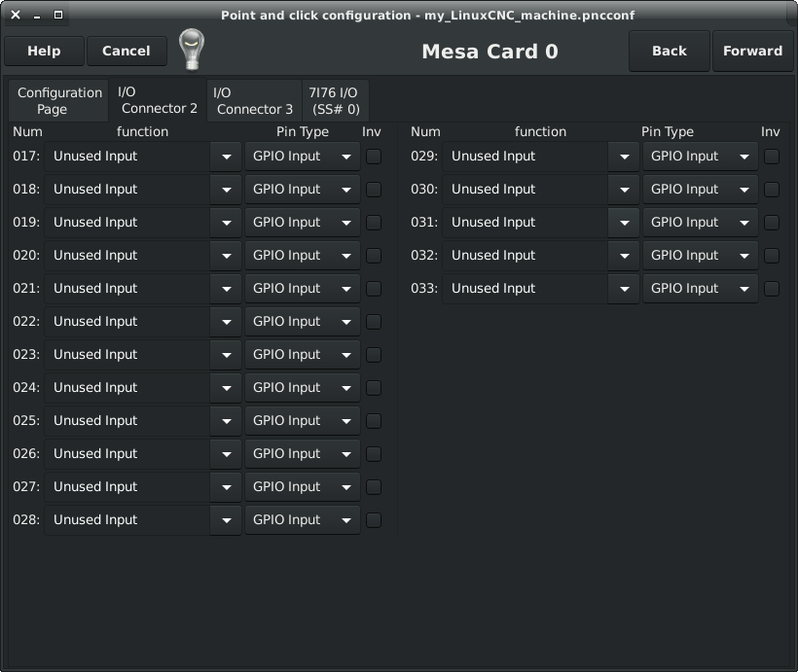Open Pin Type dropdown for pin 031
The image size is (798, 672).
[701, 223]
